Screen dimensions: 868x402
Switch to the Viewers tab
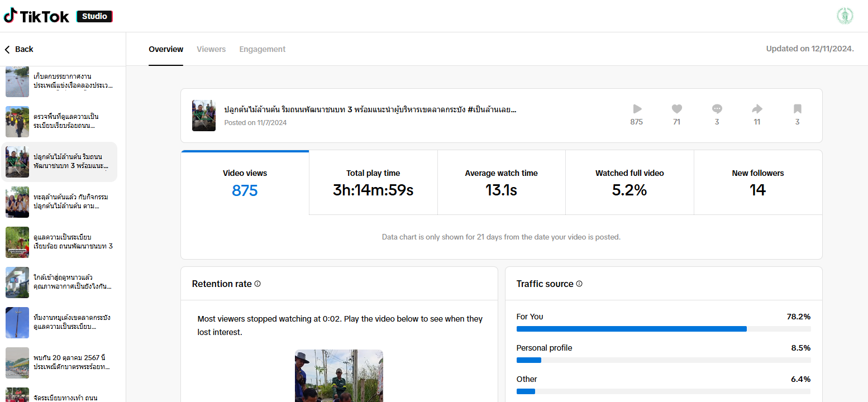pyautogui.click(x=211, y=49)
